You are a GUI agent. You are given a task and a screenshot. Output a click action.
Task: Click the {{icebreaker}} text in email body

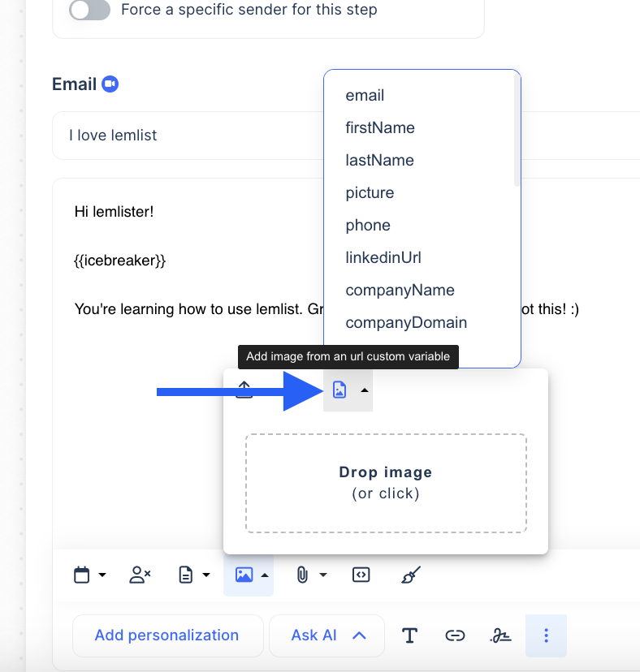[119, 261]
